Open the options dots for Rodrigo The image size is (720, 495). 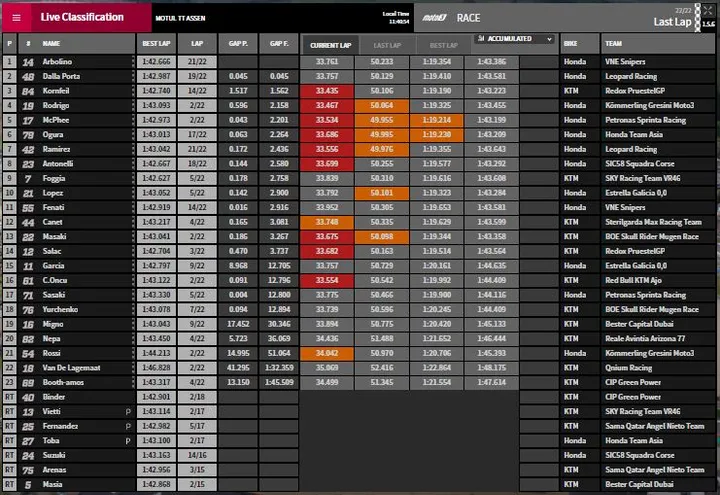[134, 105]
